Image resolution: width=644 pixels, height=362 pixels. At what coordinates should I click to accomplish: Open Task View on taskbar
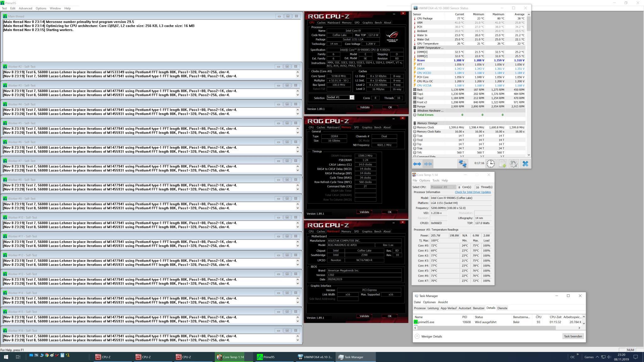point(18,357)
